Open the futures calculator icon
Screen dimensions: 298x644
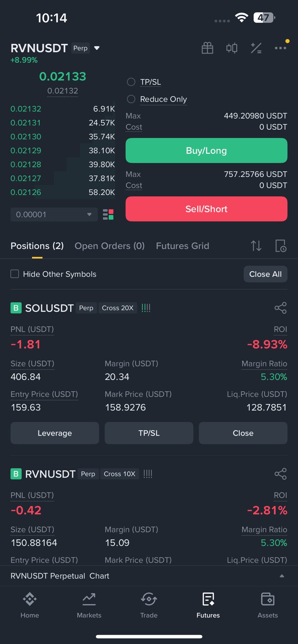tap(256, 48)
